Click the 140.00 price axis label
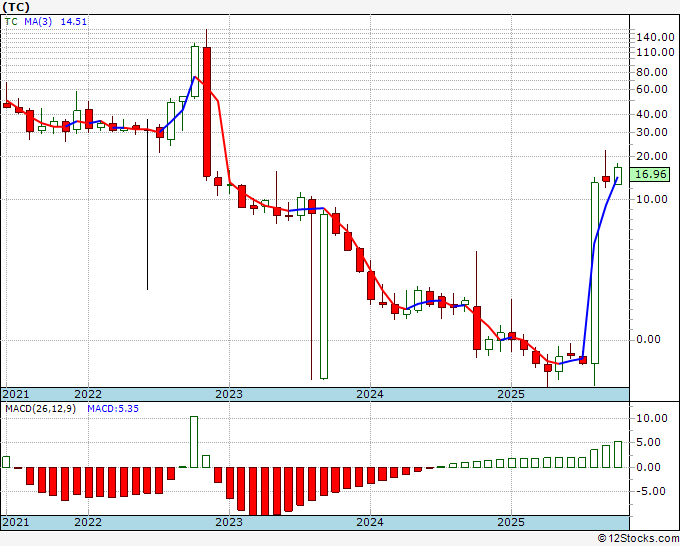Screen dimensions: 680x546 (655, 37)
